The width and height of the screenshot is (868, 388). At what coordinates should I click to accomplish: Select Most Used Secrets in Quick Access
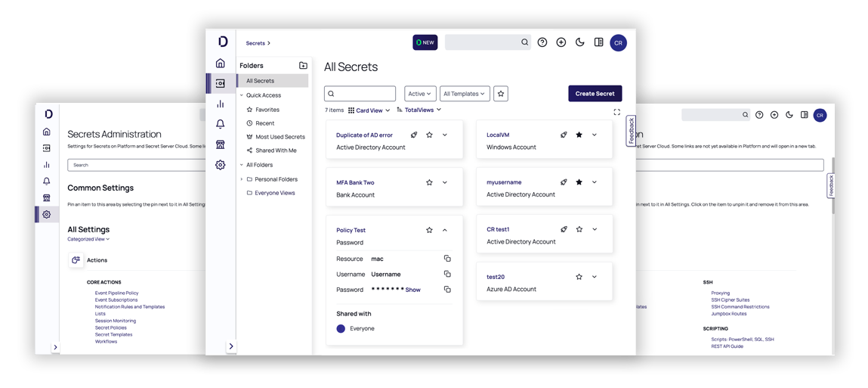pyautogui.click(x=280, y=137)
